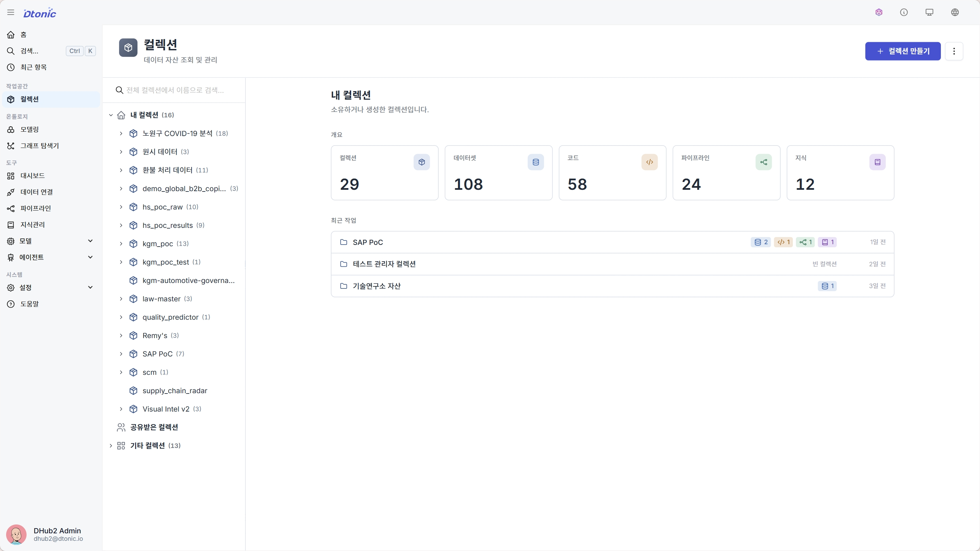
Task: Click the grid icon for 기타 컬렉션
Action: point(121,446)
